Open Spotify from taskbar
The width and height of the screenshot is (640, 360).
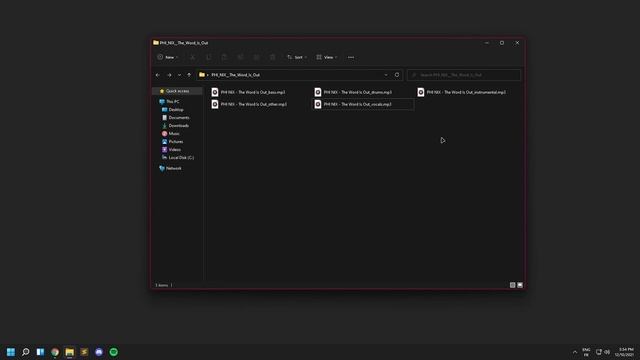[x=114, y=352]
